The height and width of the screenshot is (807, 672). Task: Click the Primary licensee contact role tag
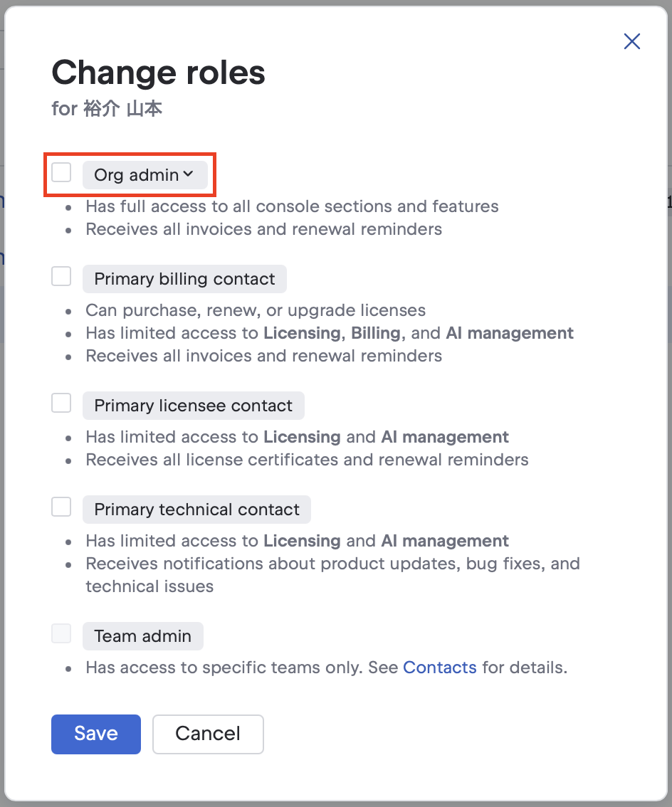coord(193,406)
